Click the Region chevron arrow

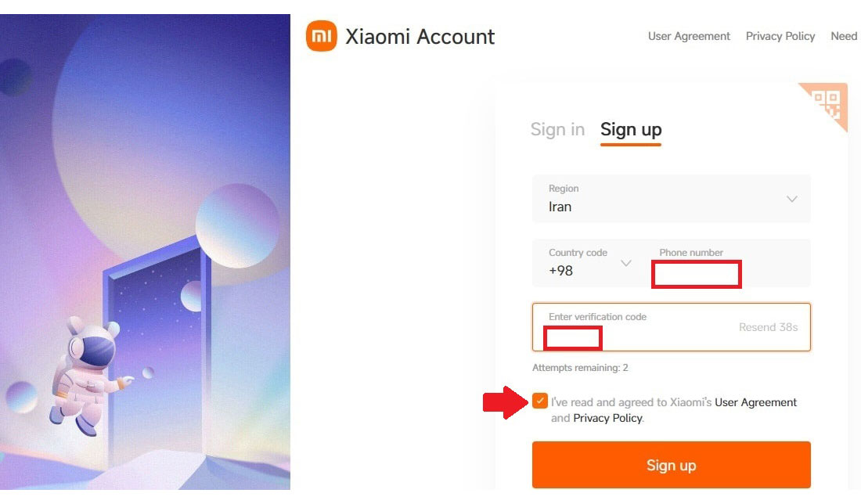coord(792,199)
